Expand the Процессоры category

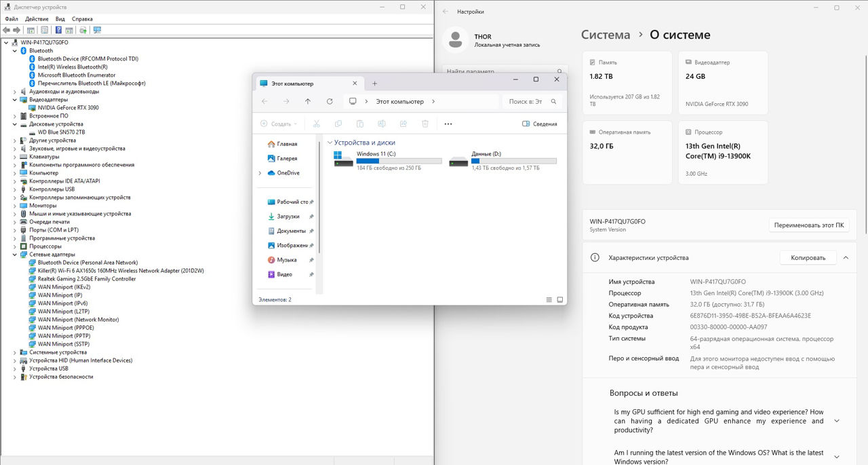click(x=15, y=246)
